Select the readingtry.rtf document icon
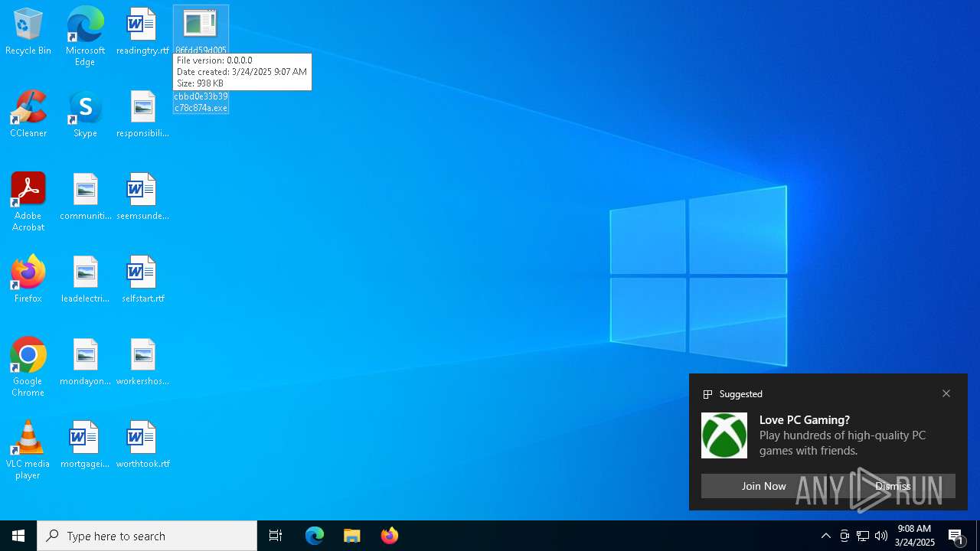 click(142, 31)
